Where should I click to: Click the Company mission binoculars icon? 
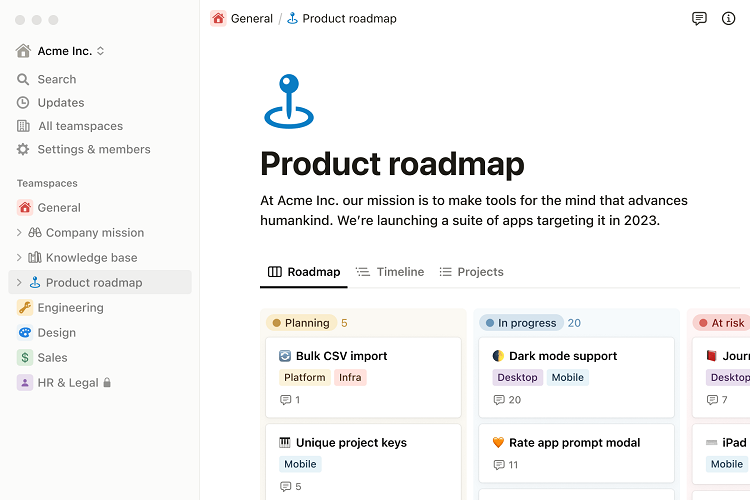point(35,233)
